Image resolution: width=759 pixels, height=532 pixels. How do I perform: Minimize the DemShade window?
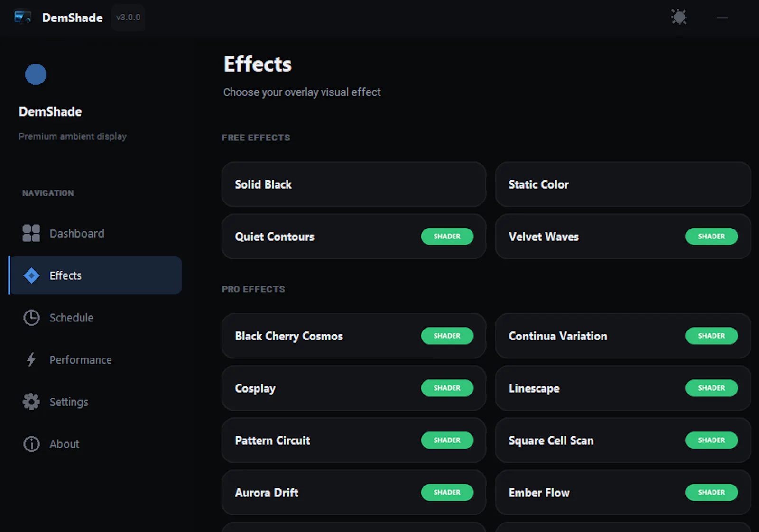(x=722, y=18)
